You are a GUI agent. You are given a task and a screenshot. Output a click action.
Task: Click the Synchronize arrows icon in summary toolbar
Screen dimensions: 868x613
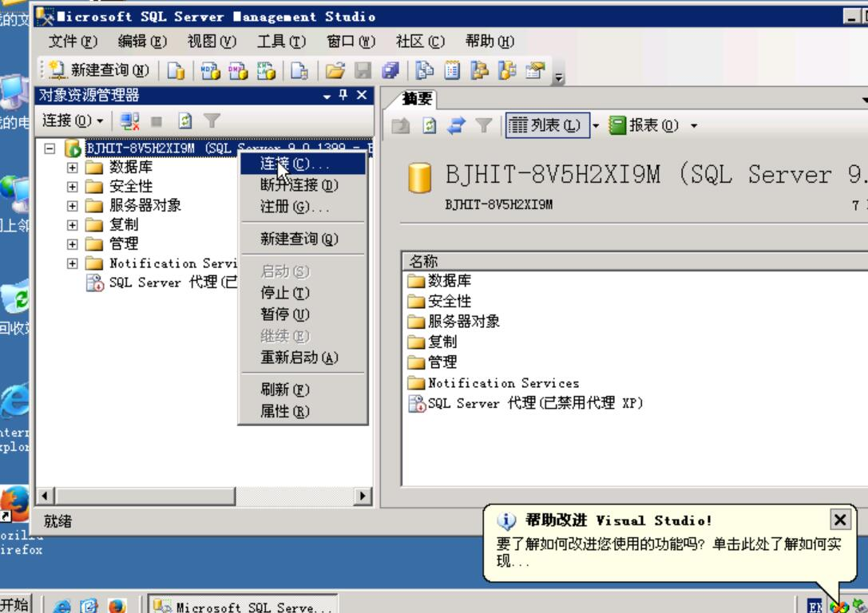pos(456,125)
